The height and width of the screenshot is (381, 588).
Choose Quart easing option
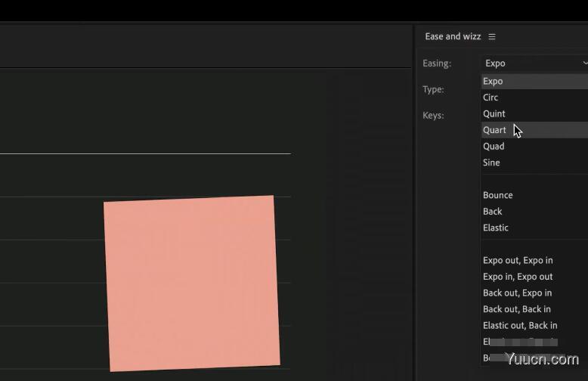click(534, 130)
